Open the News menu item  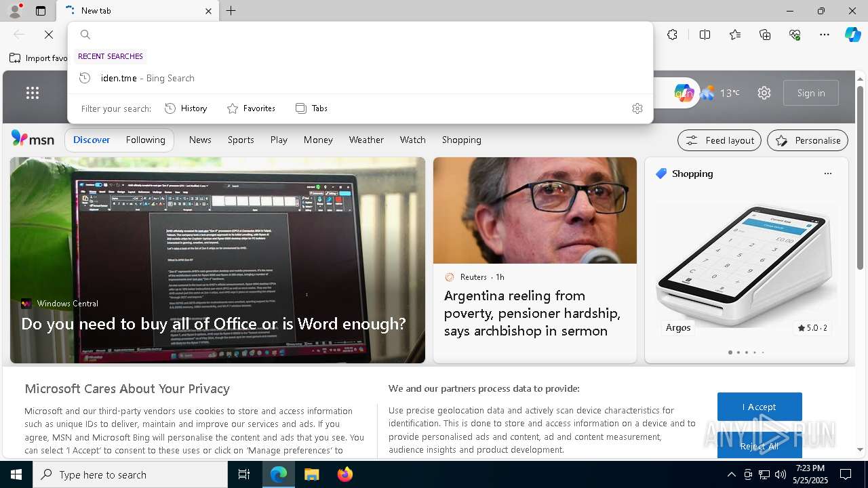200,140
